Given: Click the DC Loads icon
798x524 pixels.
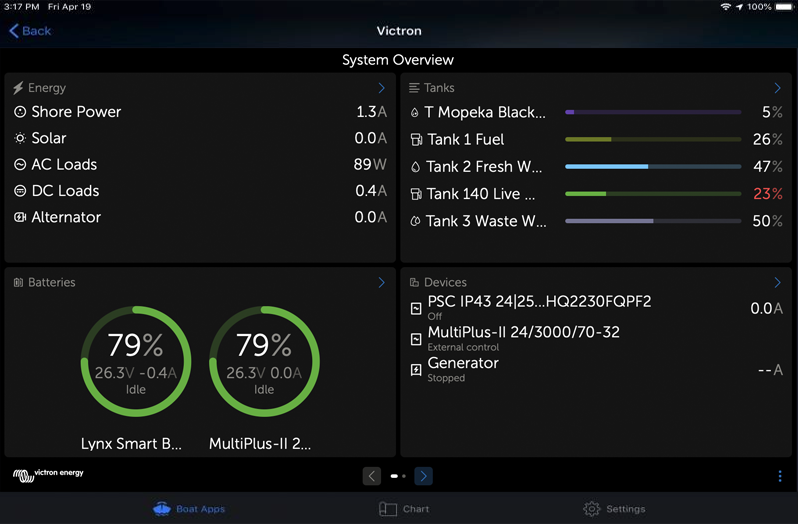Looking at the screenshot, I should (20, 191).
